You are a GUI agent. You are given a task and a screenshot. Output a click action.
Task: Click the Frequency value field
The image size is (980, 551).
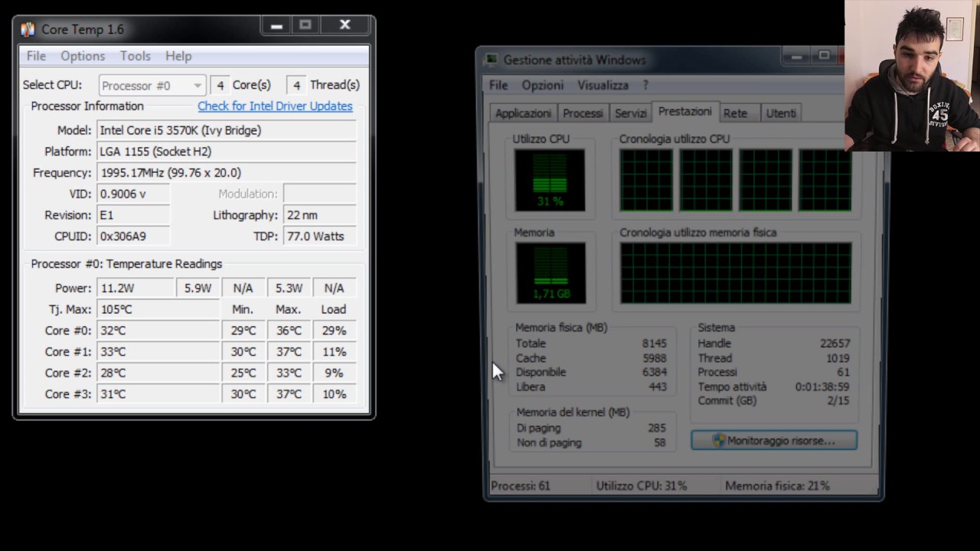coord(227,173)
